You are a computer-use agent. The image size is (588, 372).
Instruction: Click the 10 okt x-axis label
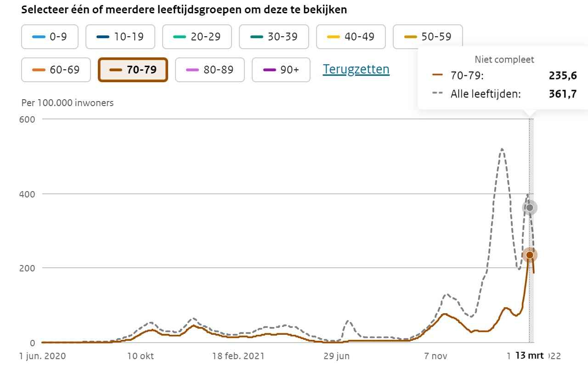(141, 356)
